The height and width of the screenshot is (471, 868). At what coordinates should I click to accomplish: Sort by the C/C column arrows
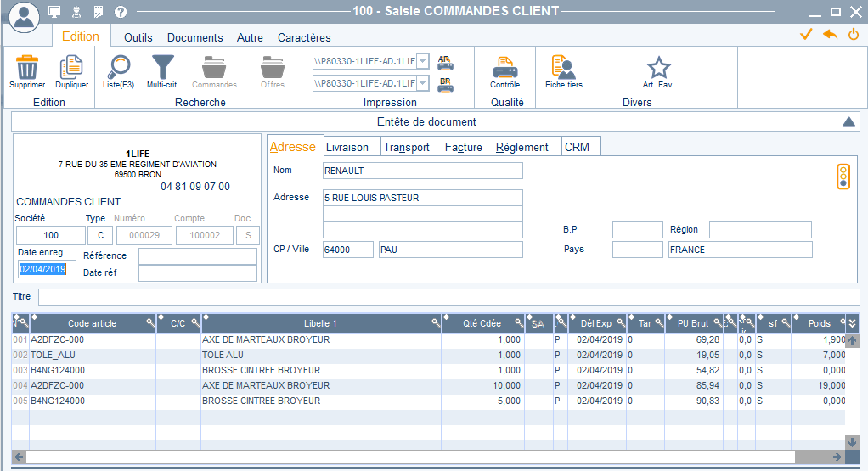coord(161,317)
